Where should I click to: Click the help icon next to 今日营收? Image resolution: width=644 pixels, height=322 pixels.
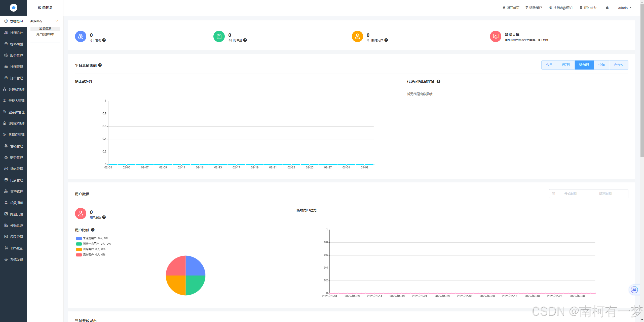[x=104, y=40]
